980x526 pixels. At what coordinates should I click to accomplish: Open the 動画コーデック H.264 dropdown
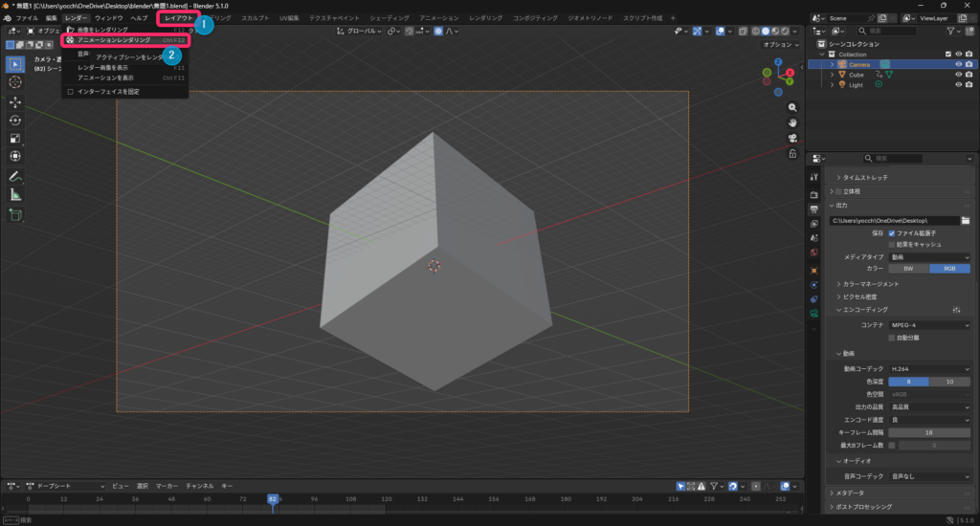[x=929, y=368]
